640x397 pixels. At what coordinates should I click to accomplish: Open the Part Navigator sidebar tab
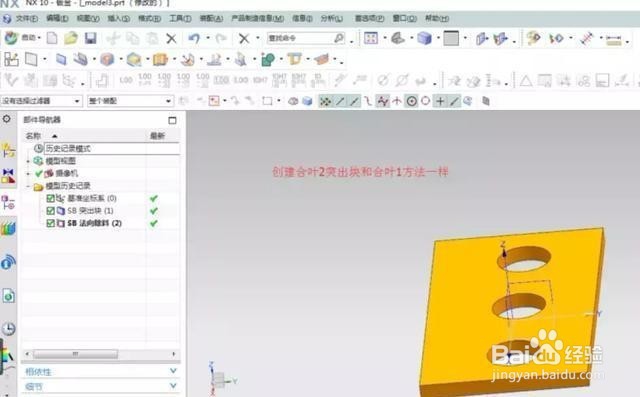[8, 202]
